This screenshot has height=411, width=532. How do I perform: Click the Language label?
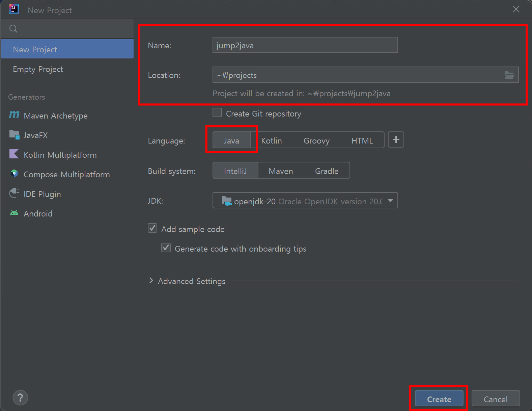[x=166, y=141]
